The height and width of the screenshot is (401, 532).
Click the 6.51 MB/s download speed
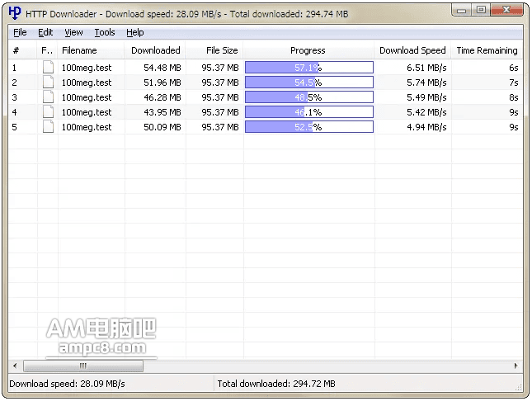(x=426, y=68)
